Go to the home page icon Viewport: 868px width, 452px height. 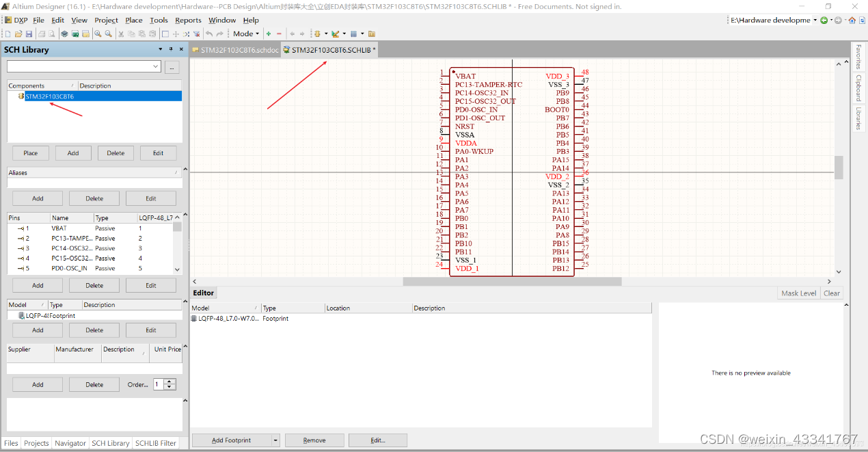(852, 20)
